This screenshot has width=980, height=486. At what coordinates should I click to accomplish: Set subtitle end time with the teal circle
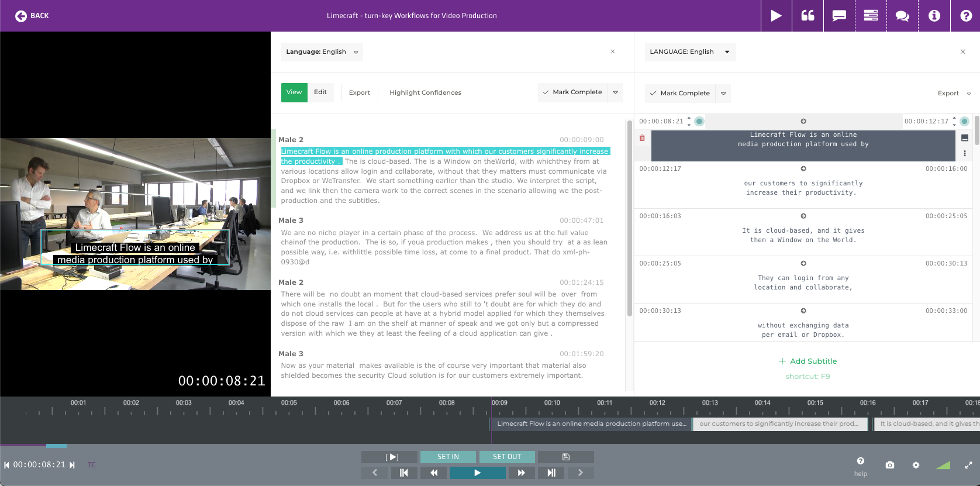(964, 121)
